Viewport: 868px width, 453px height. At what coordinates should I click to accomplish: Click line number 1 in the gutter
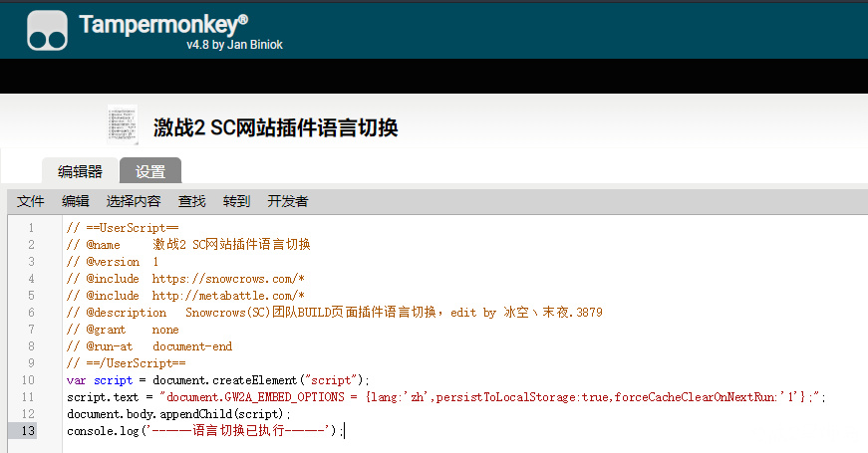coord(31,228)
